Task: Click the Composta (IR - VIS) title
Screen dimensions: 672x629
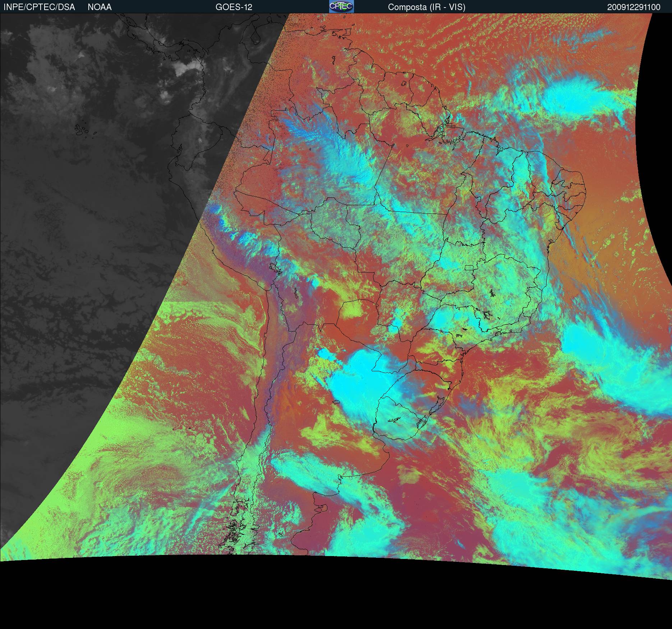Action: (x=427, y=7)
